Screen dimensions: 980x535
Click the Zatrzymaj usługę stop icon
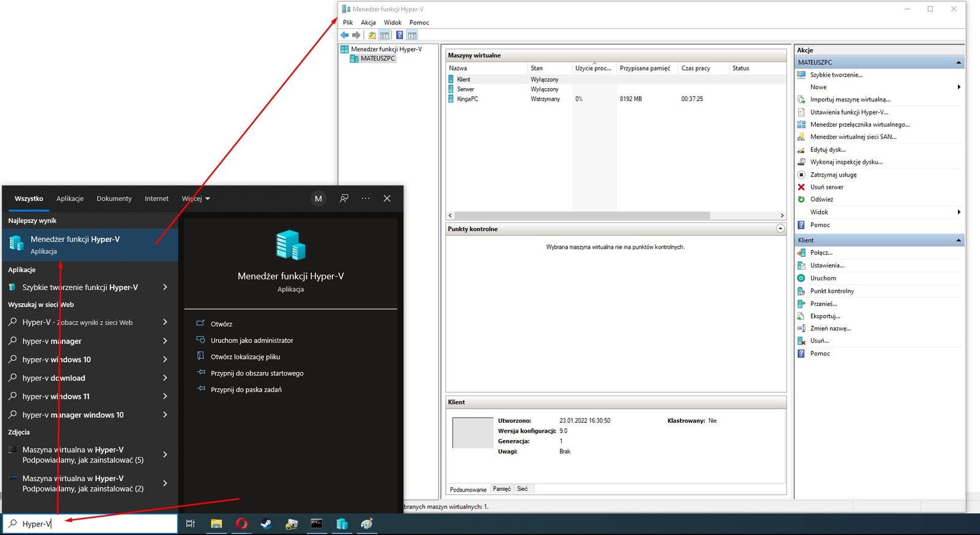tap(801, 175)
